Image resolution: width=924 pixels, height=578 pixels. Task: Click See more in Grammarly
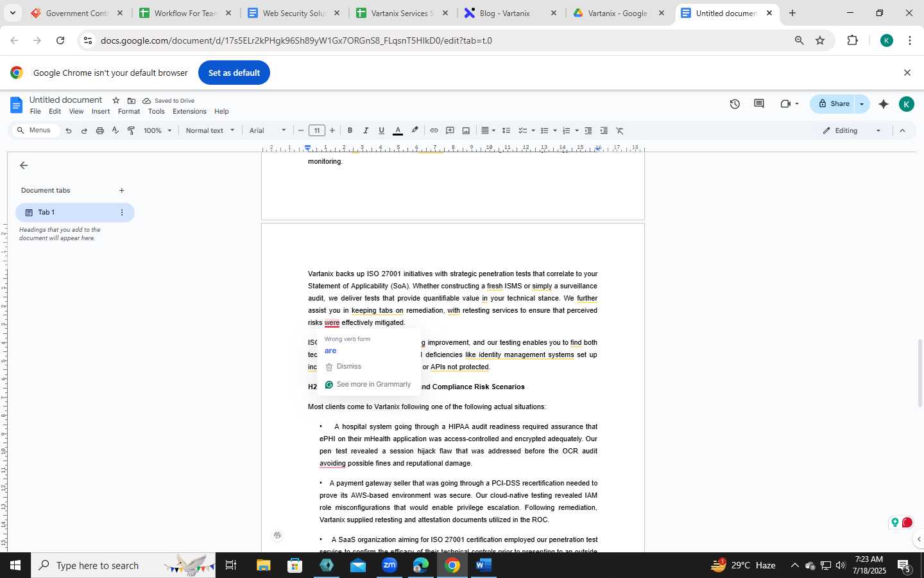(x=368, y=385)
